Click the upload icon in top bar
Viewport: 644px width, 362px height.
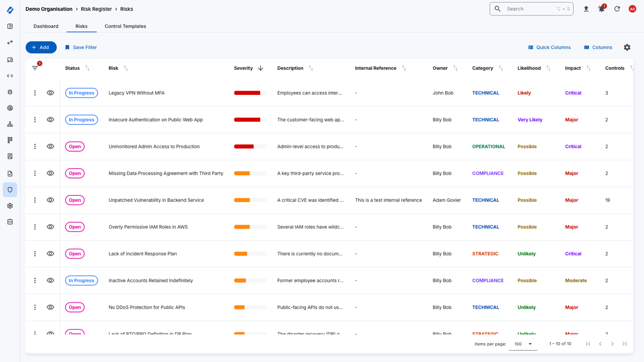(586, 9)
